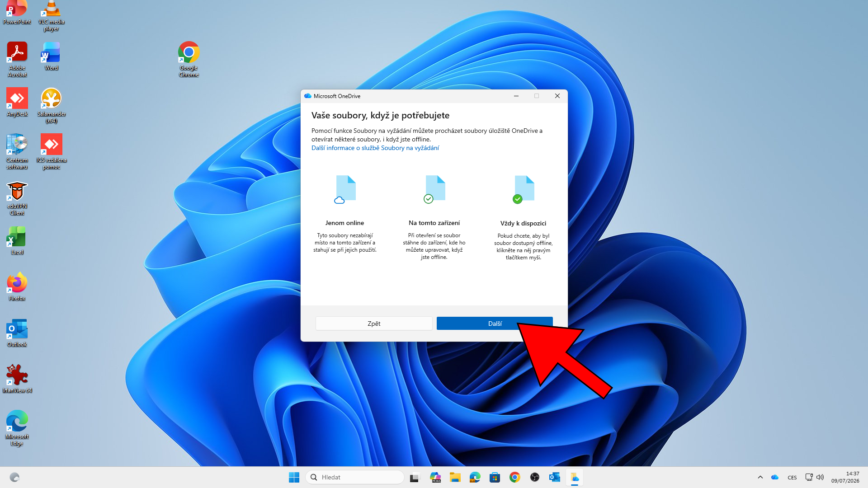Switch the CES keyboard language indicator
This screenshot has height=488, width=868.
792,477
